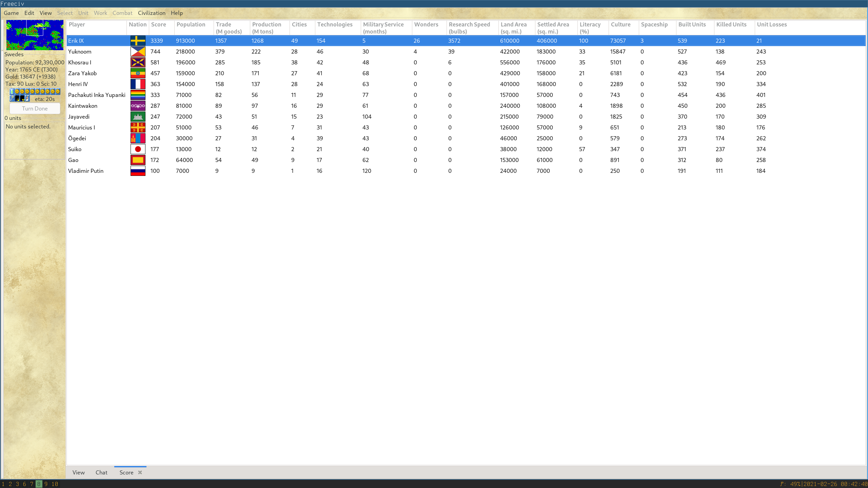Screen dimensions: 868x488
Task: Open the Civilization menu
Action: [x=151, y=13]
